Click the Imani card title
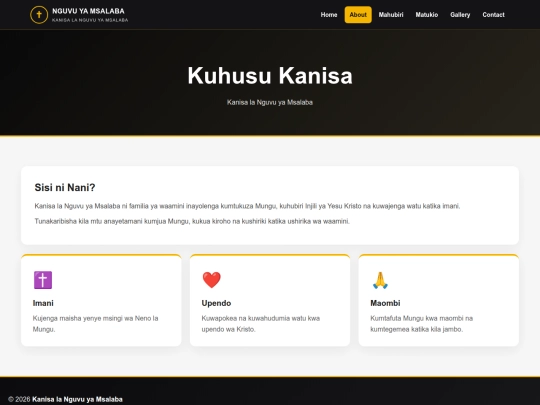 [x=43, y=303]
